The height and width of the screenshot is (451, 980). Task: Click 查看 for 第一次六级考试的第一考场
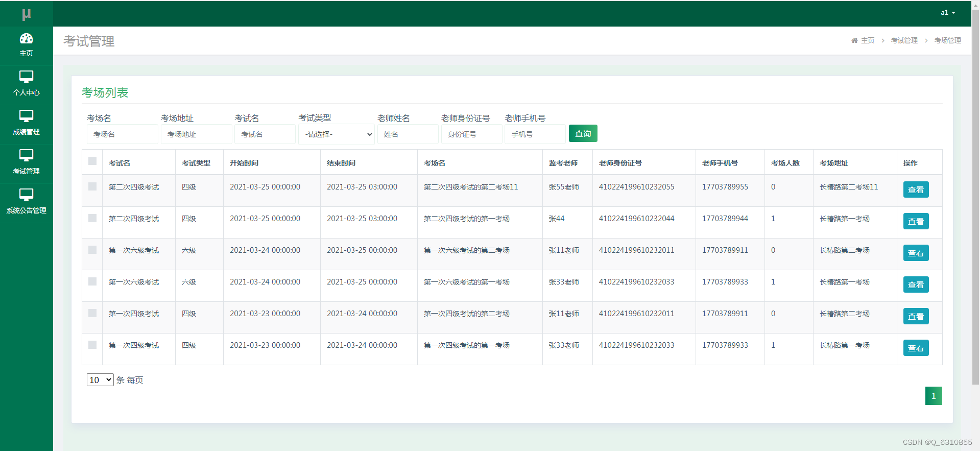click(916, 284)
